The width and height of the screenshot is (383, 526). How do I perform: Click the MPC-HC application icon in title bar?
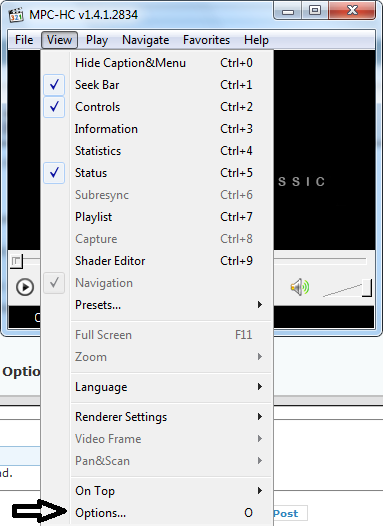coord(16,15)
